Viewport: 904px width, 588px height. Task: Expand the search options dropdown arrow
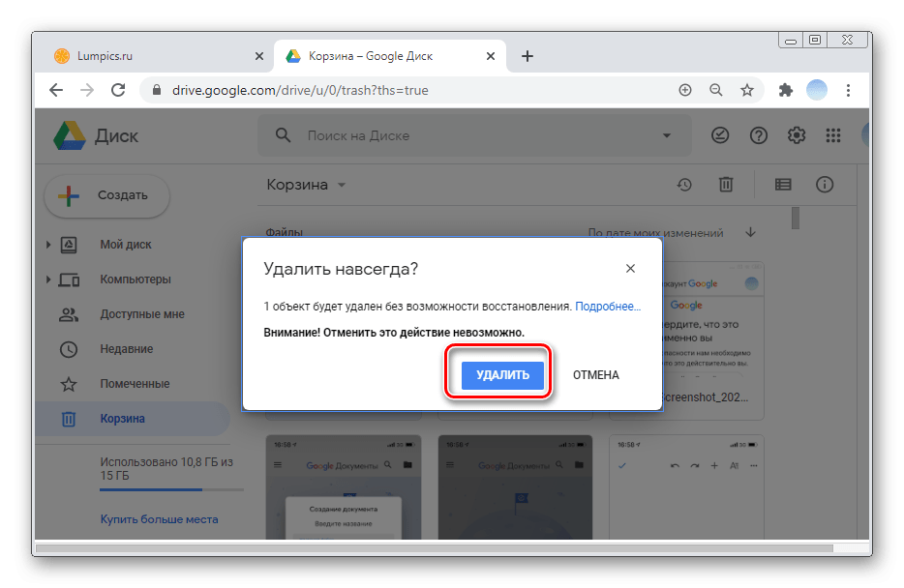[667, 136]
